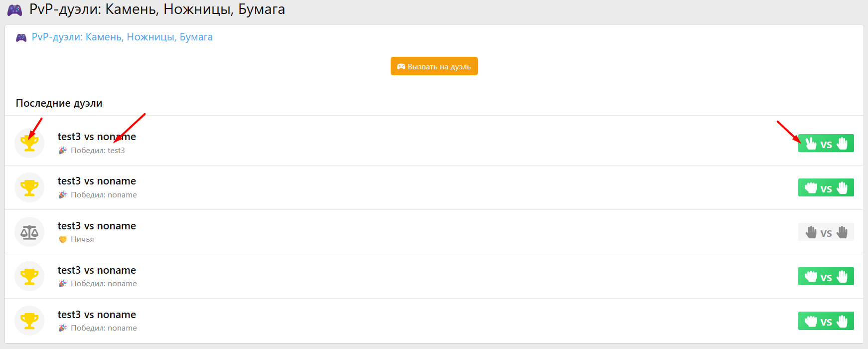Click the trophy icon in the second duel row
The width and height of the screenshot is (868, 349).
click(x=29, y=187)
